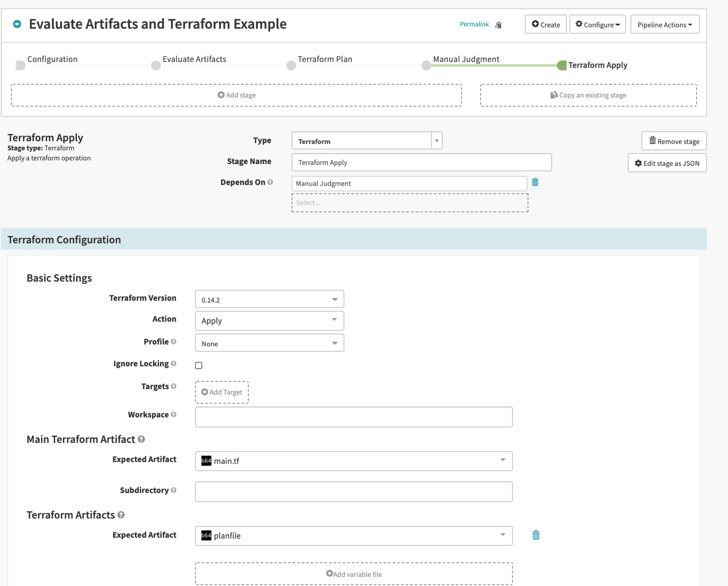Image resolution: width=728 pixels, height=586 pixels.
Task: Remove planfile artifact with trash icon
Action: click(536, 535)
